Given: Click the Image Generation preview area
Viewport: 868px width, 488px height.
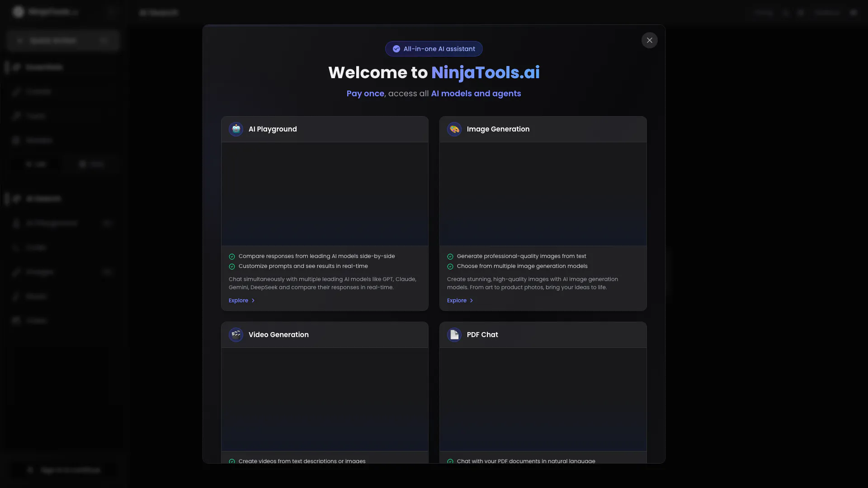Looking at the screenshot, I should (543, 194).
